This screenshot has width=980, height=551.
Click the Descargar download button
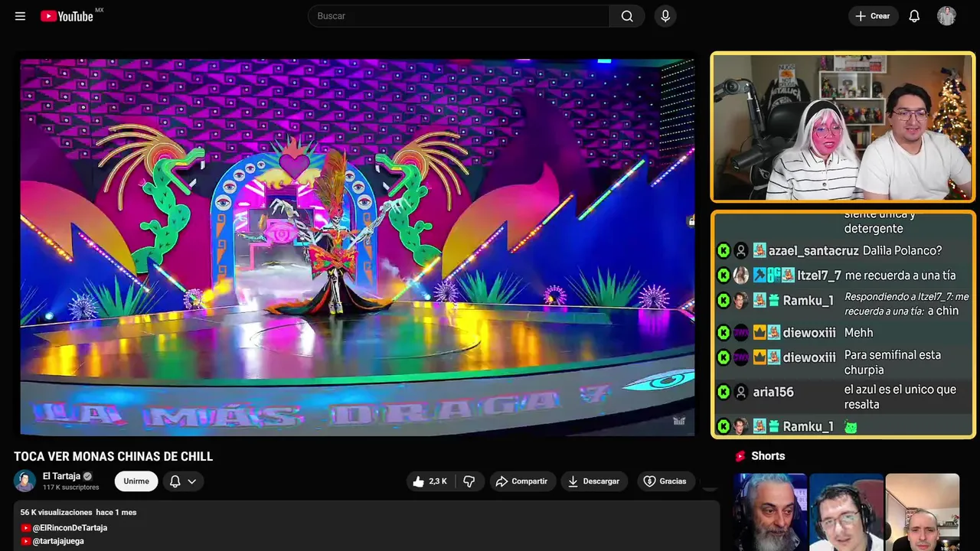pyautogui.click(x=594, y=481)
